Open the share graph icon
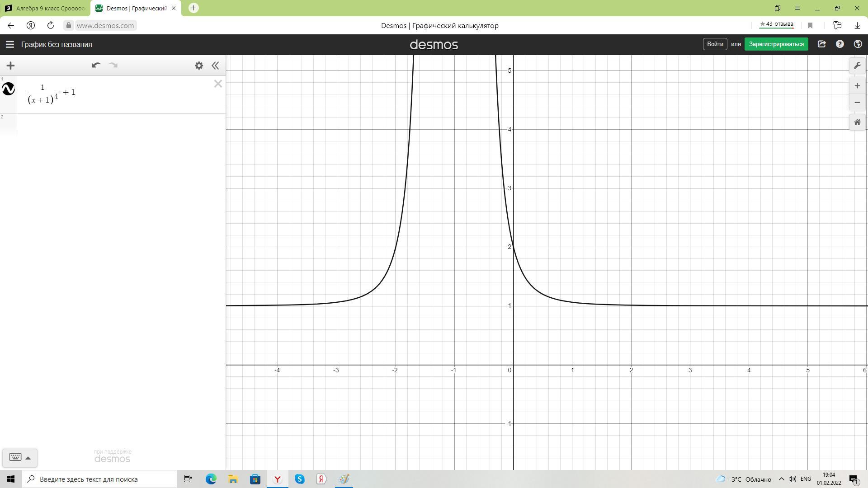The image size is (868, 488). (x=821, y=44)
